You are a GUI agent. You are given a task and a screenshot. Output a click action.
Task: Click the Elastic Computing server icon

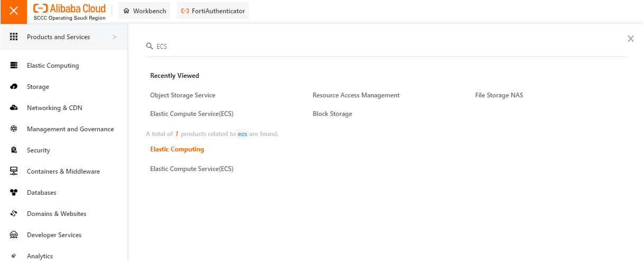coord(14,66)
